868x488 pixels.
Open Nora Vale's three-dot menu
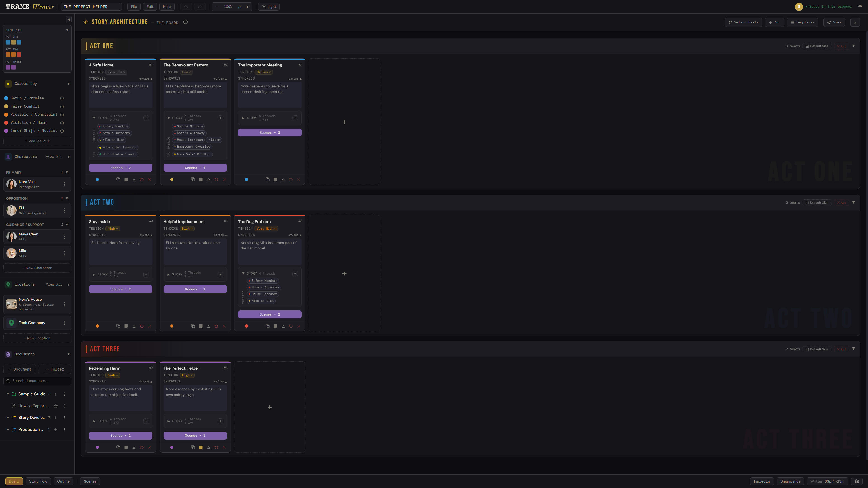pos(64,184)
